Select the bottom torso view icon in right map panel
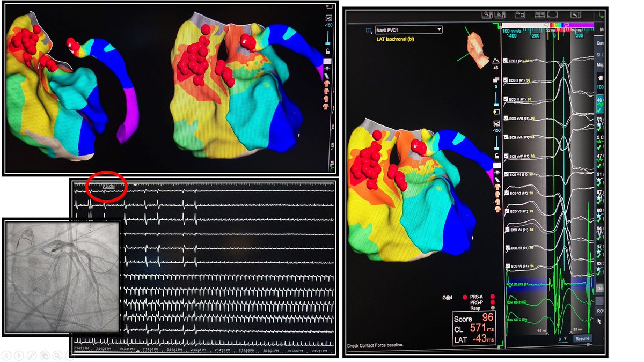The height and width of the screenshot is (362, 644). click(497, 210)
